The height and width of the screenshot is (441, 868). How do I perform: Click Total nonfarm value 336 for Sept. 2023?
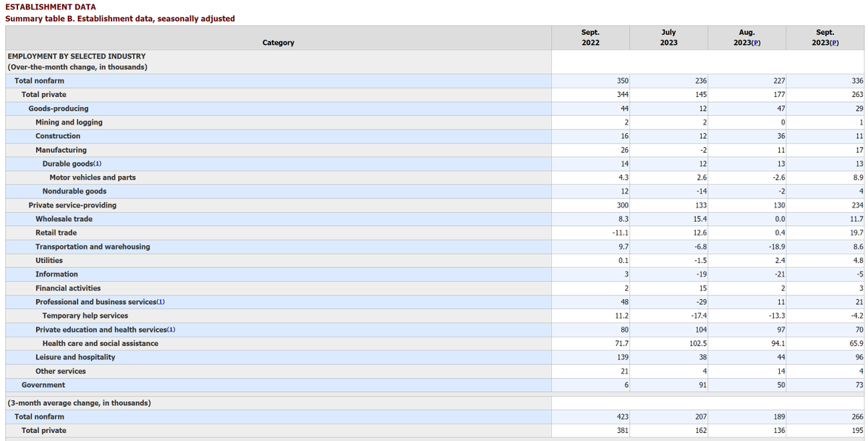coord(857,81)
